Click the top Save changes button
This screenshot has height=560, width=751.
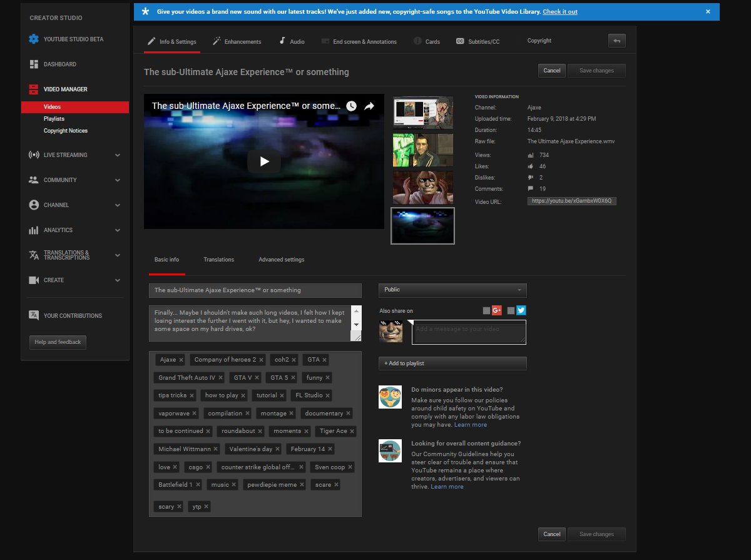point(596,71)
